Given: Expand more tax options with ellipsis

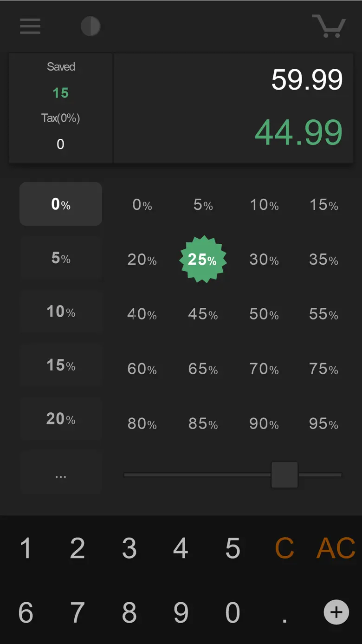Looking at the screenshot, I should 61,475.
